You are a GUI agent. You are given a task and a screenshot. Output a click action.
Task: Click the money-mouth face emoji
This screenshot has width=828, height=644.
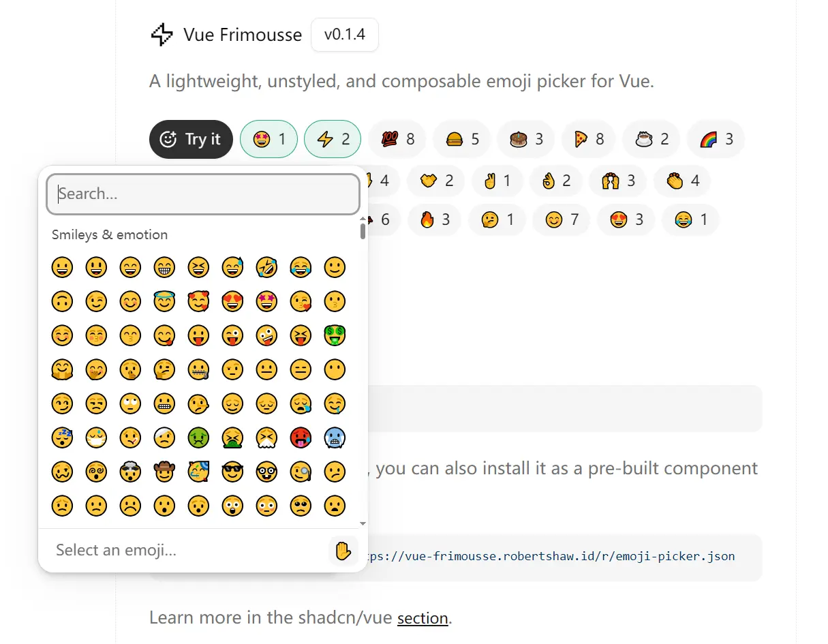tap(335, 335)
